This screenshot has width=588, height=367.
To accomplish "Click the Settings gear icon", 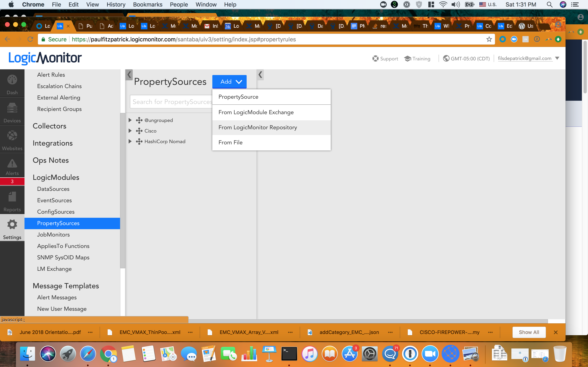I will pos(12,224).
